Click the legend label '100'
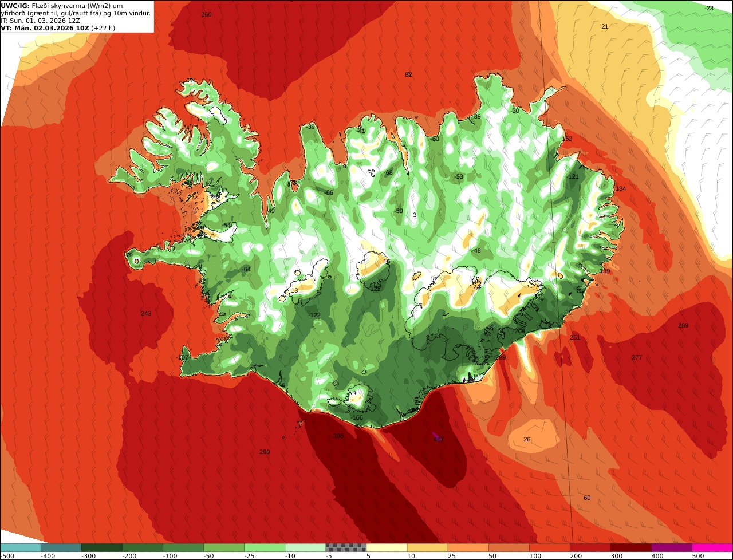The height and width of the screenshot is (560, 733). tap(534, 555)
